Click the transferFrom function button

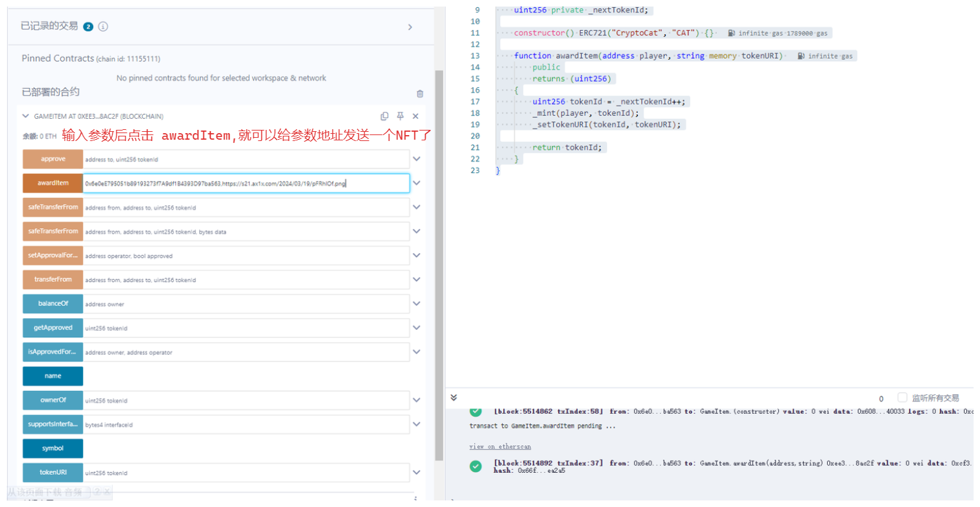click(x=53, y=279)
